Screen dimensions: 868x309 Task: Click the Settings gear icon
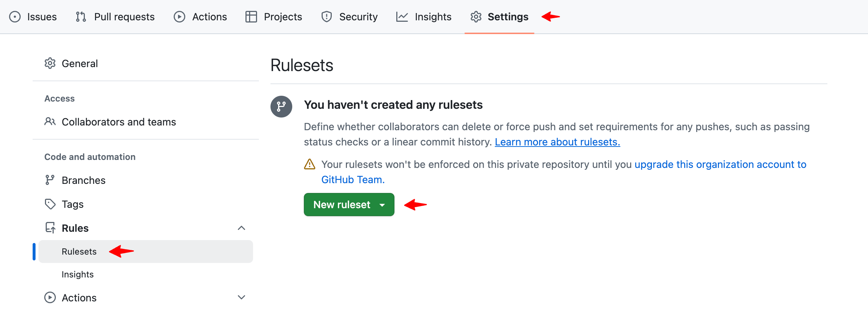[x=475, y=16]
